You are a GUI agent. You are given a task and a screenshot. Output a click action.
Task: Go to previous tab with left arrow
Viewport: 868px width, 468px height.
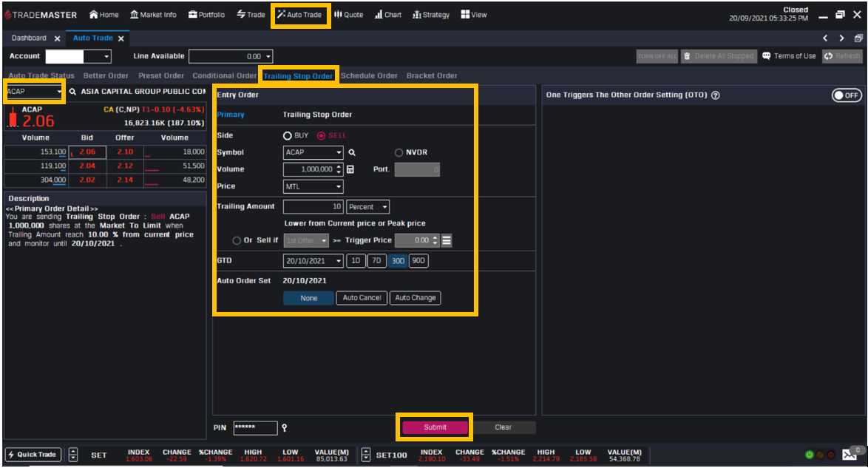pos(825,38)
